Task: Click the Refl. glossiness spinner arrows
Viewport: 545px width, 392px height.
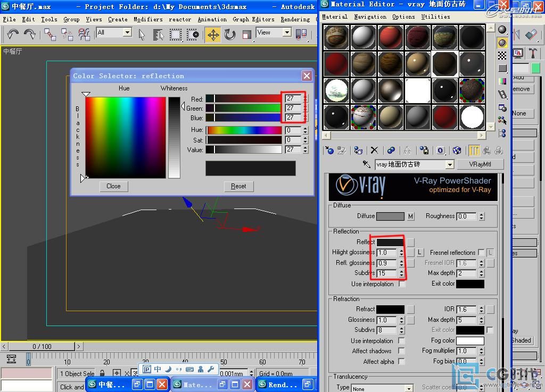Action: point(401,263)
